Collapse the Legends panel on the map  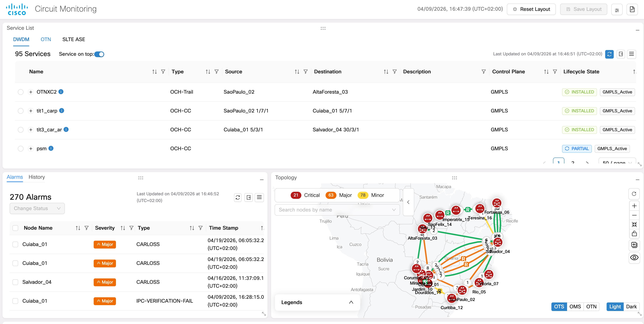click(351, 302)
